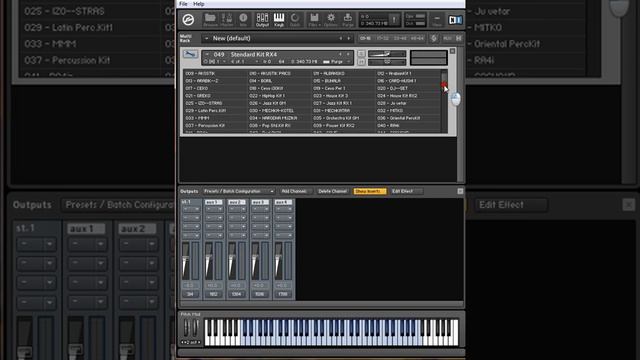Click the panic exclamation button
The width and height of the screenshot is (640, 360).
coord(394,20)
